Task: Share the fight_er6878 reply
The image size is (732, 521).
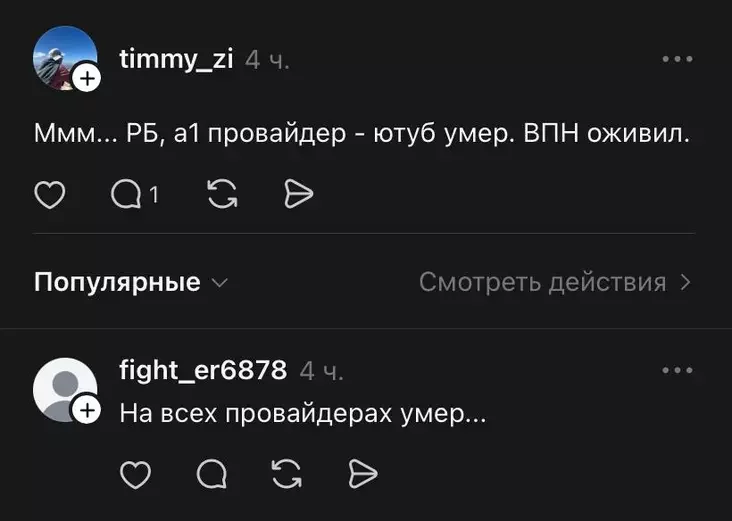Action: pos(362,474)
